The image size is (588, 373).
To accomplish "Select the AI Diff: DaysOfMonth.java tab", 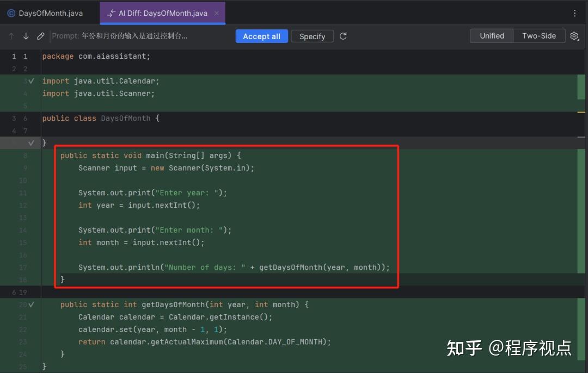I will click(158, 13).
